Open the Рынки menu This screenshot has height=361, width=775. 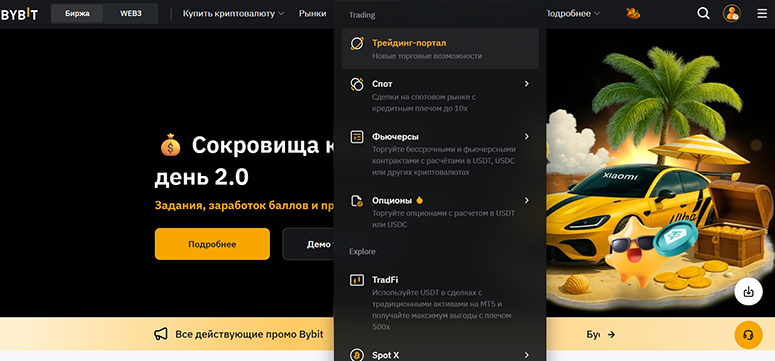pyautogui.click(x=312, y=13)
